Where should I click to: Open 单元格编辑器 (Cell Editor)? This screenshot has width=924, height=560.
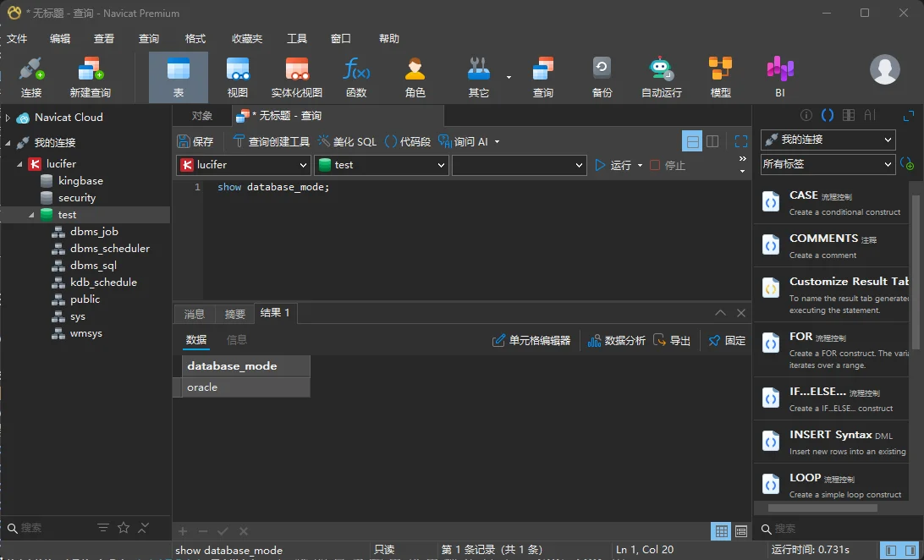coord(531,340)
